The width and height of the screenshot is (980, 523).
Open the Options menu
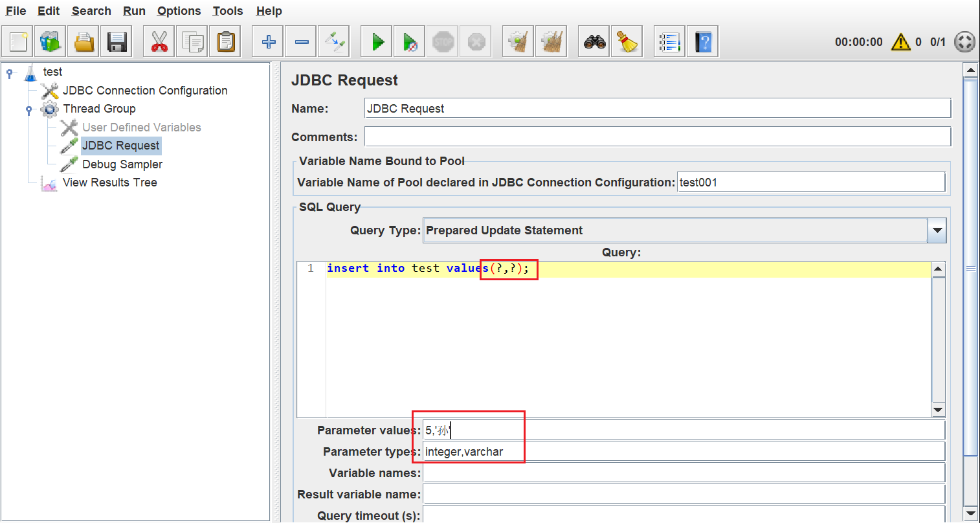pos(179,11)
